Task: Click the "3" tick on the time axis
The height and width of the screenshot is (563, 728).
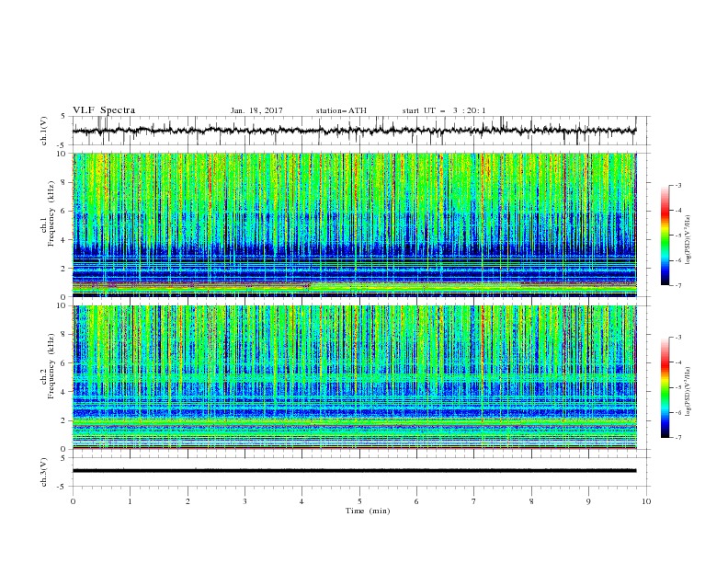Action: pyautogui.click(x=245, y=501)
